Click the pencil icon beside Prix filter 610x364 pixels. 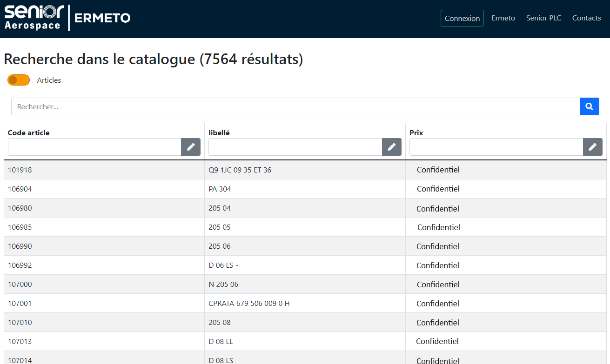[x=593, y=147]
